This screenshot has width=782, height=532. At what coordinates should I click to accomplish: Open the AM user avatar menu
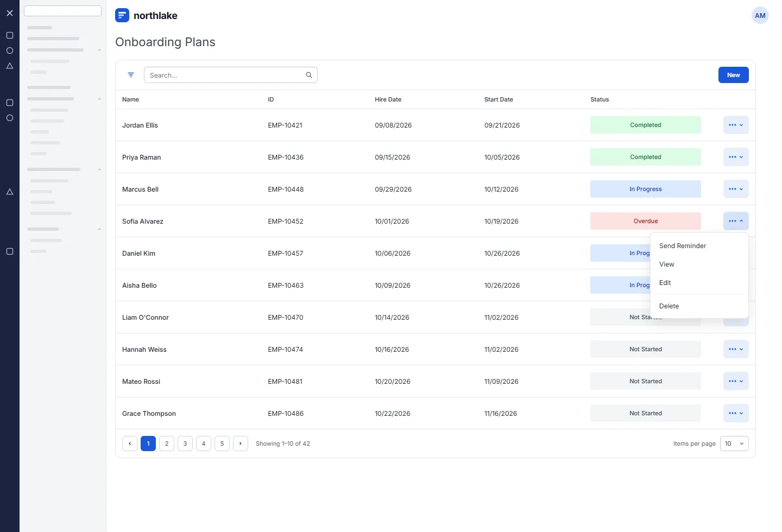(760, 15)
